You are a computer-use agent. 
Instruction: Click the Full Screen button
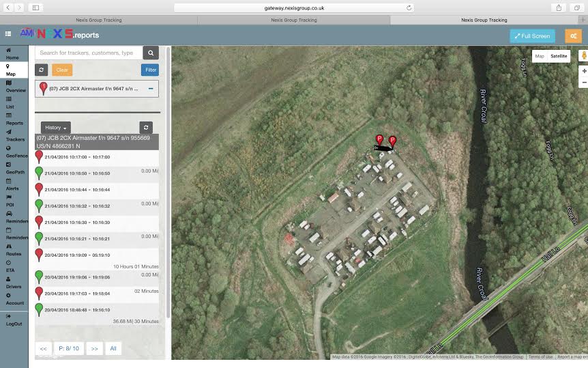click(532, 36)
